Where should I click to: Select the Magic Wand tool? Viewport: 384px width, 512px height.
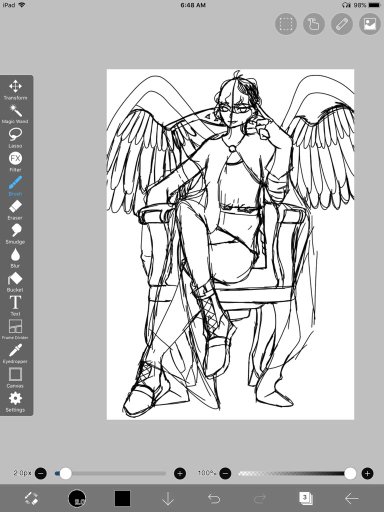(15, 114)
